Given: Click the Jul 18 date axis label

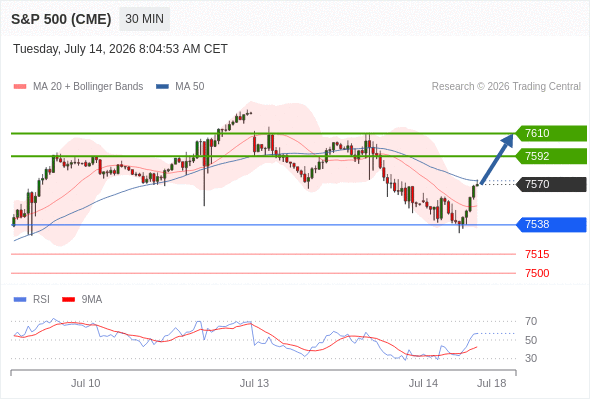Looking at the screenshot, I should [x=492, y=383].
